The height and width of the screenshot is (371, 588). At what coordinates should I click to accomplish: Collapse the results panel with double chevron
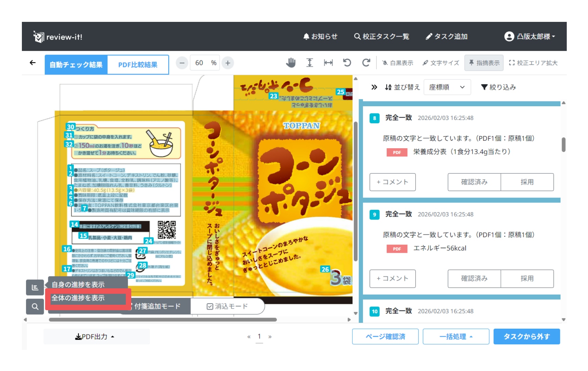[374, 87]
